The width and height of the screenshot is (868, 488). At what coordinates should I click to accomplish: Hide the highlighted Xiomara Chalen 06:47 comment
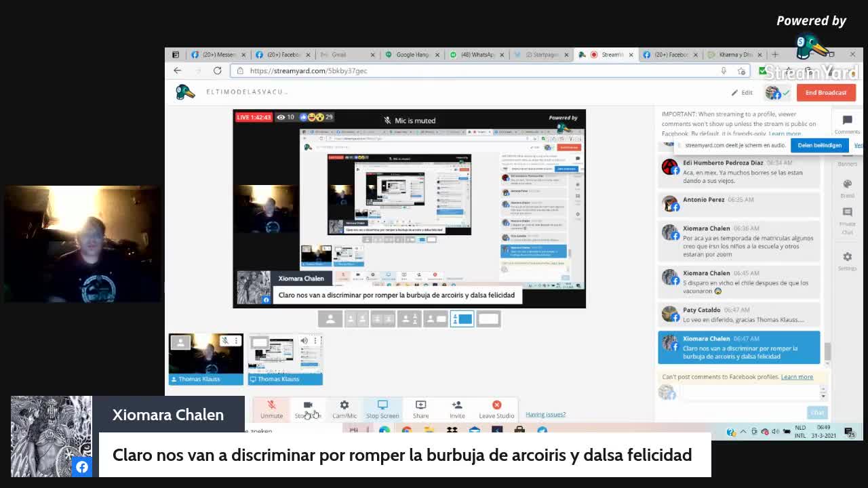(x=739, y=348)
